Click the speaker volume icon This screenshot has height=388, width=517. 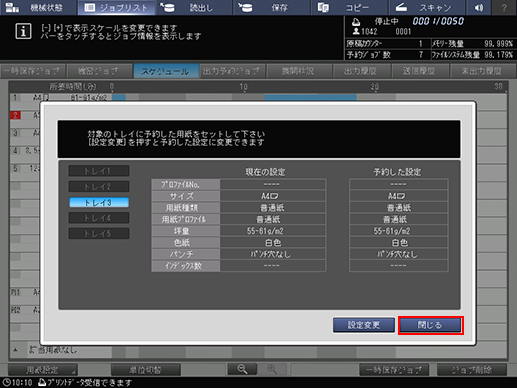(x=479, y=7)
